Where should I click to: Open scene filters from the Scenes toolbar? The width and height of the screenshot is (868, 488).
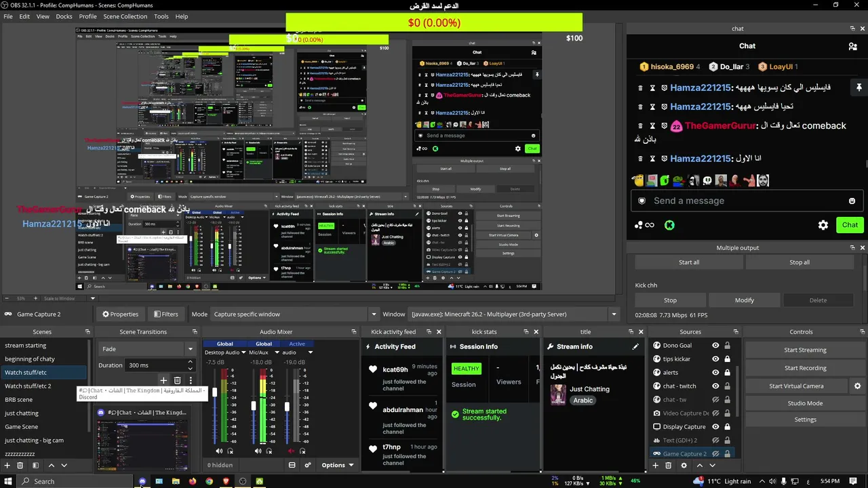tap(35, 466)
